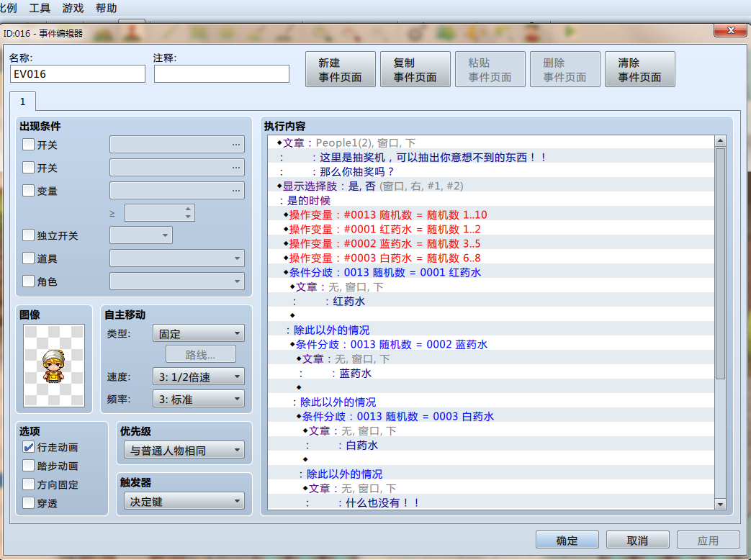
Task: Open the 频率 dropdown showing 标准
Action: tap(198, 399)
